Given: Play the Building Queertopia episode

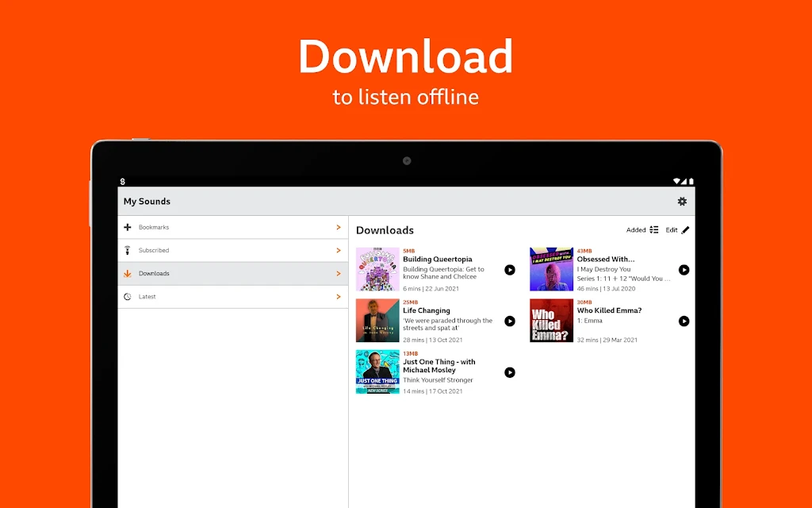Looking at the screenshot, I should tap(510, 270).
